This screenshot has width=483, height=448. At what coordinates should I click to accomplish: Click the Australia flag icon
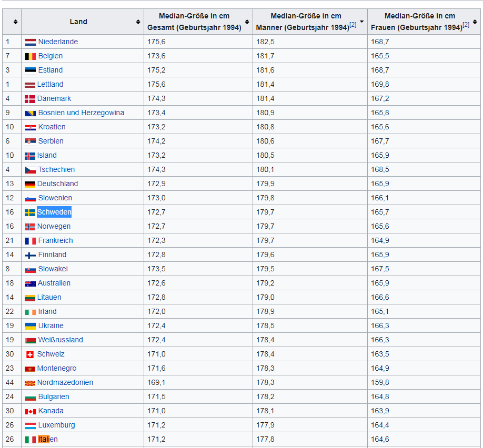(30, 283)
